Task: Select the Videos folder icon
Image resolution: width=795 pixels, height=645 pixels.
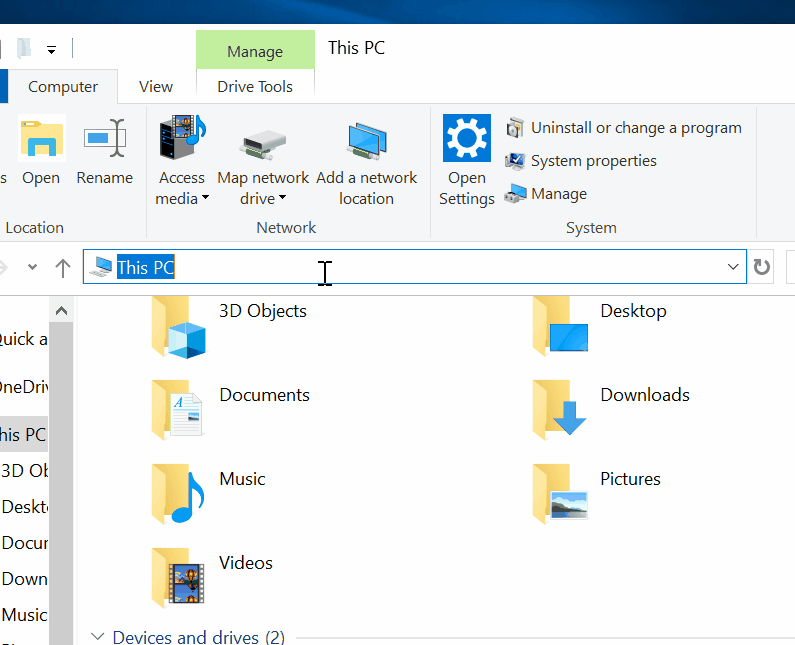Action: pos(180,578)
